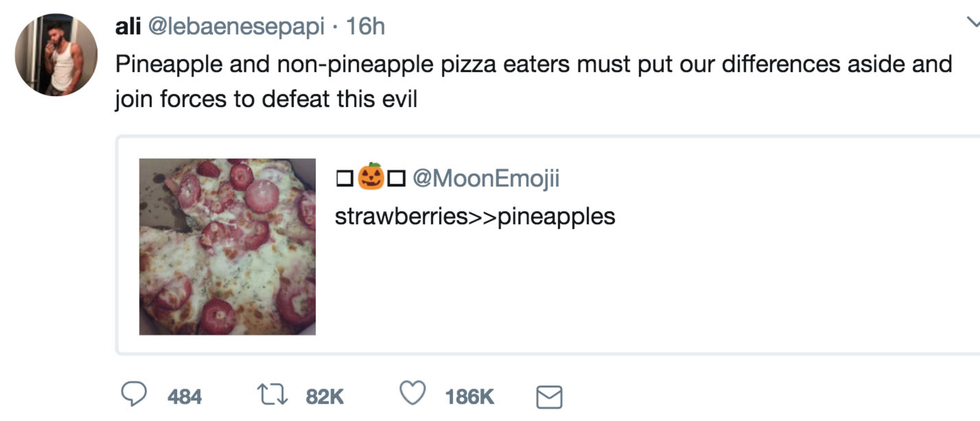Open the 16h timestamp permalink
The image size is (980, 421).
pos(366,27)
